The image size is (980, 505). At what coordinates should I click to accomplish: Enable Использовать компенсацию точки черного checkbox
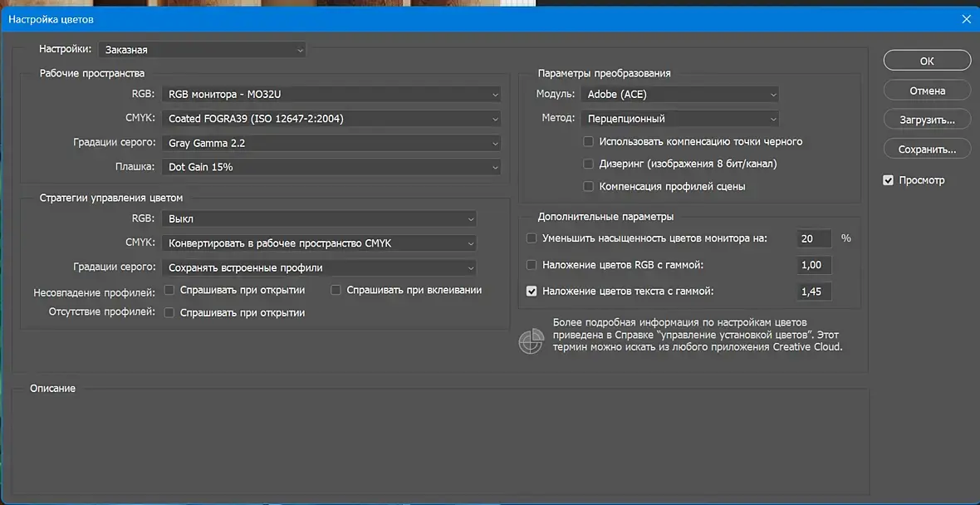(x=588, y=141)
